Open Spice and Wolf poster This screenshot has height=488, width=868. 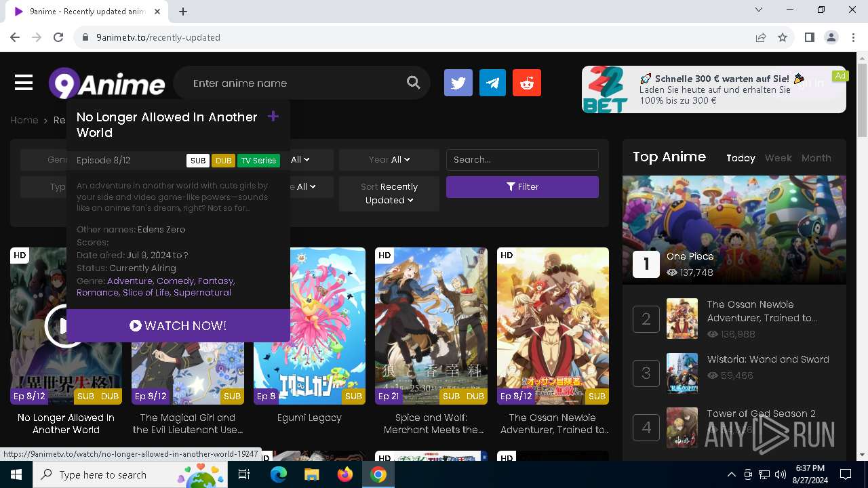(x=431, y=326)
